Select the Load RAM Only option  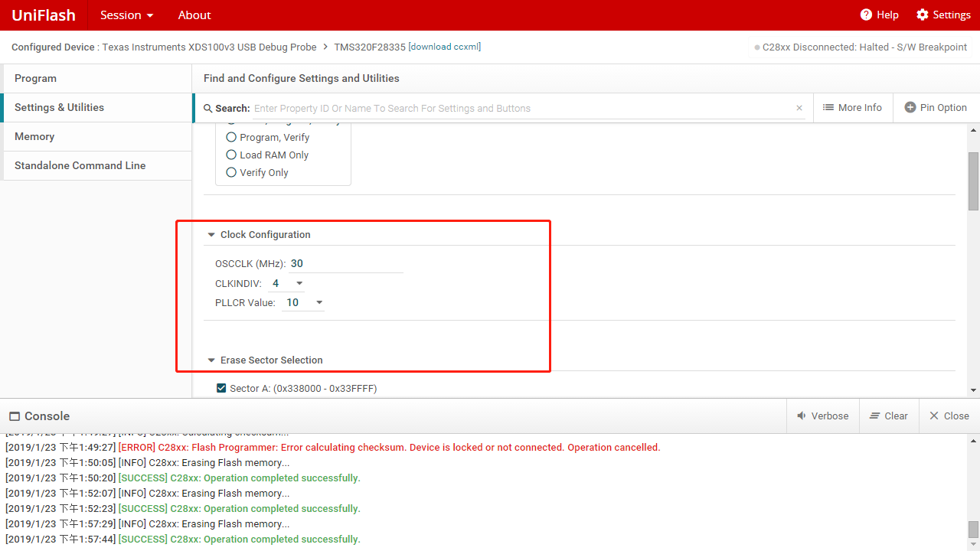coord(231,155)
